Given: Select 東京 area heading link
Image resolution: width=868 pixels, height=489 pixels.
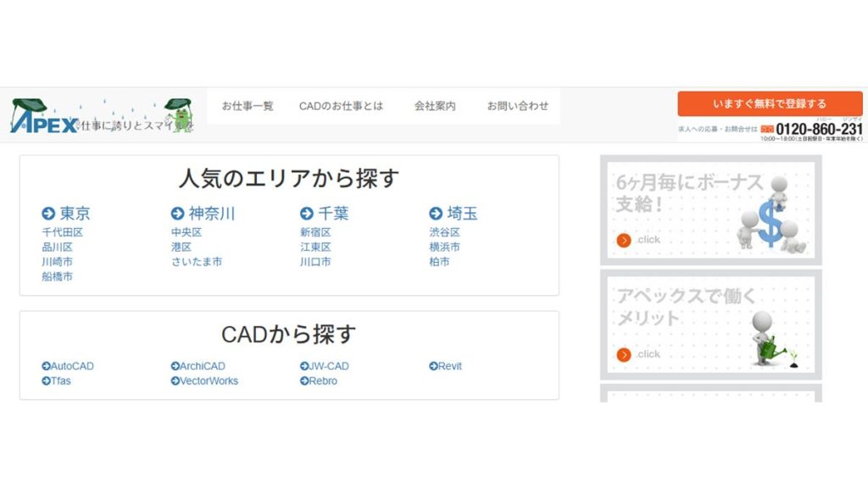Looking at the screenshot, I should pos(75,214).
